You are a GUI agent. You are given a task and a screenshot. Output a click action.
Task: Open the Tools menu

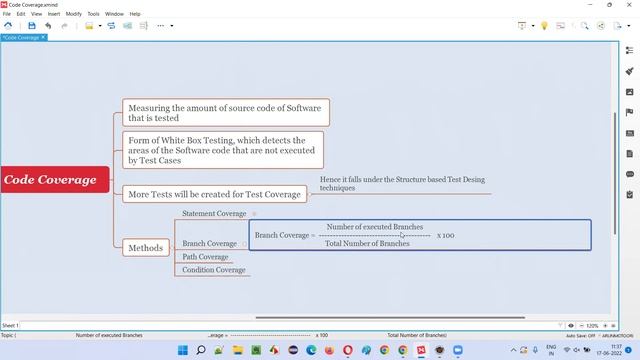(x=93, y=14)
